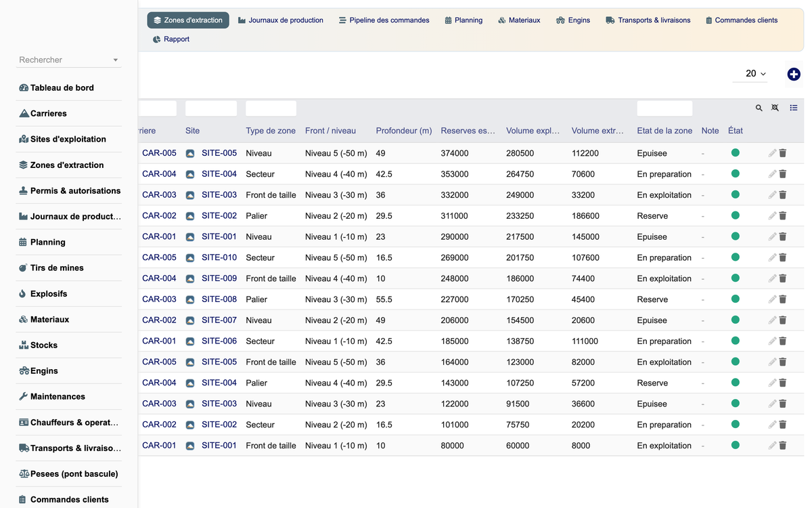Toggle green État dot for reserves 122000 row
812x508 pixels.
[736, 404]
